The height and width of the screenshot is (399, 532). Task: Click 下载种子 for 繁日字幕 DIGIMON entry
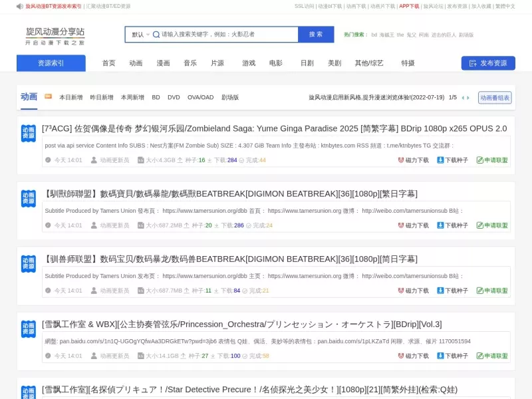click(x=453, y=225)
